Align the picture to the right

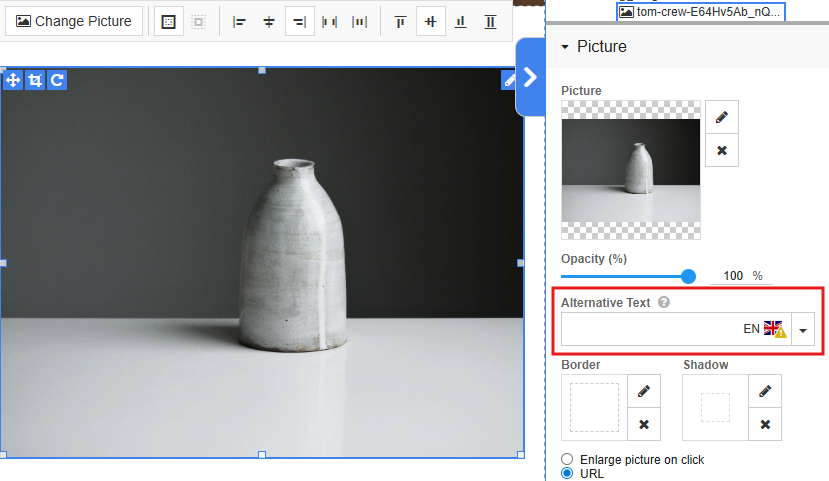coord(299,21)
